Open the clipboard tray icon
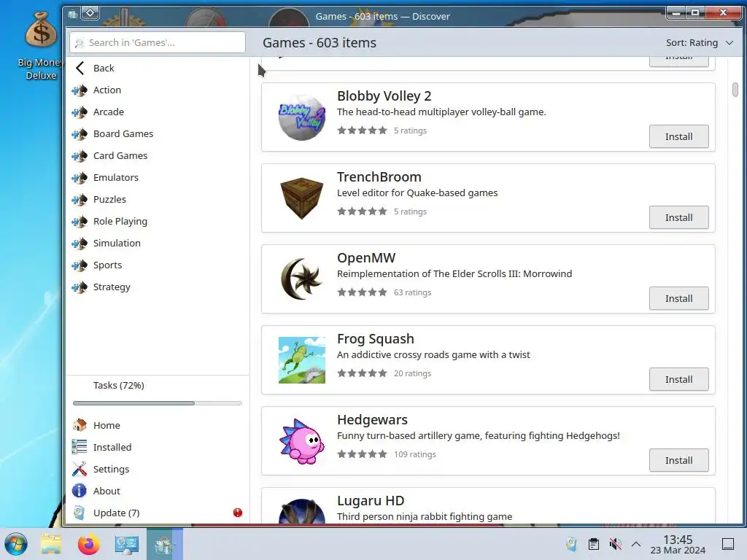Viewport: 747px width, 560px height. coord(594,544)
